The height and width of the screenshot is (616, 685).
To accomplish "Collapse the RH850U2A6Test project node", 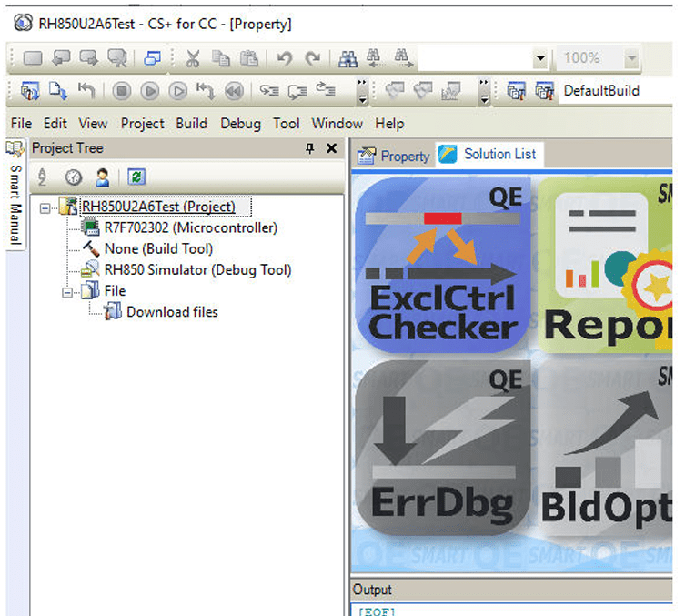I will point(45,207).
